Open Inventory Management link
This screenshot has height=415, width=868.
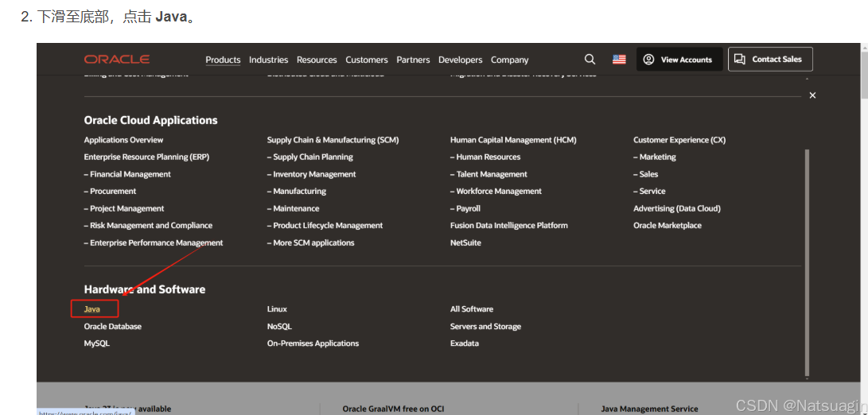pyautogui.click(x=312, y=174)
